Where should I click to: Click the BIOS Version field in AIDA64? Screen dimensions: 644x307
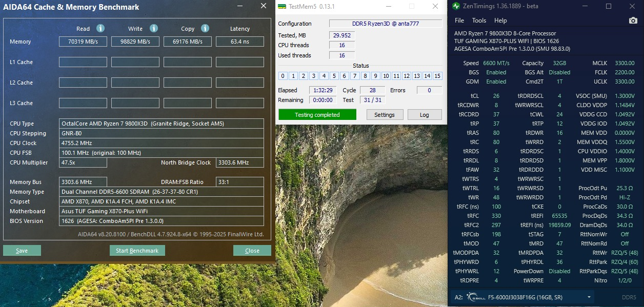coord(162,221)
